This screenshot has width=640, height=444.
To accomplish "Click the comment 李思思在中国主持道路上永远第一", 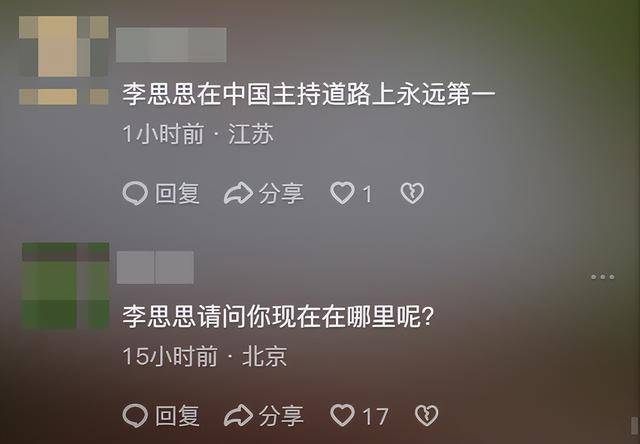I will [x=309, y=94].
